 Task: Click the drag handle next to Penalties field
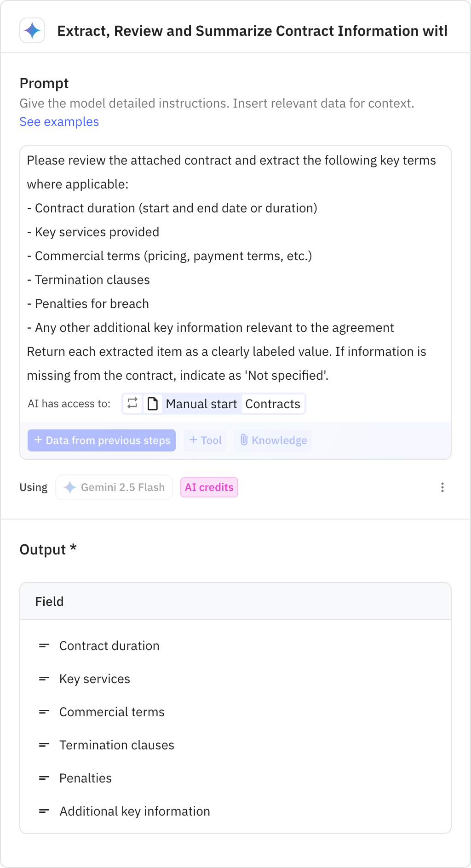pos(44,778)
